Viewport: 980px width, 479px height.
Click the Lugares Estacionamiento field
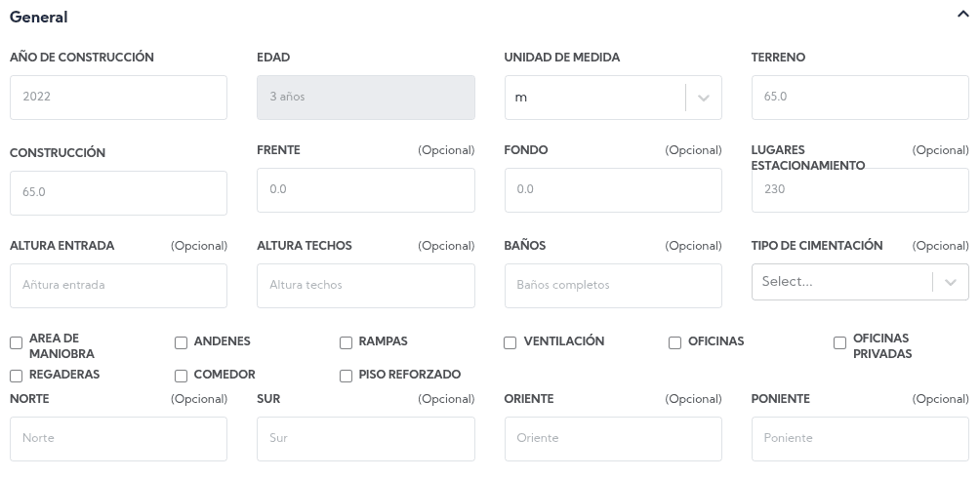click(x=859, y=190)
